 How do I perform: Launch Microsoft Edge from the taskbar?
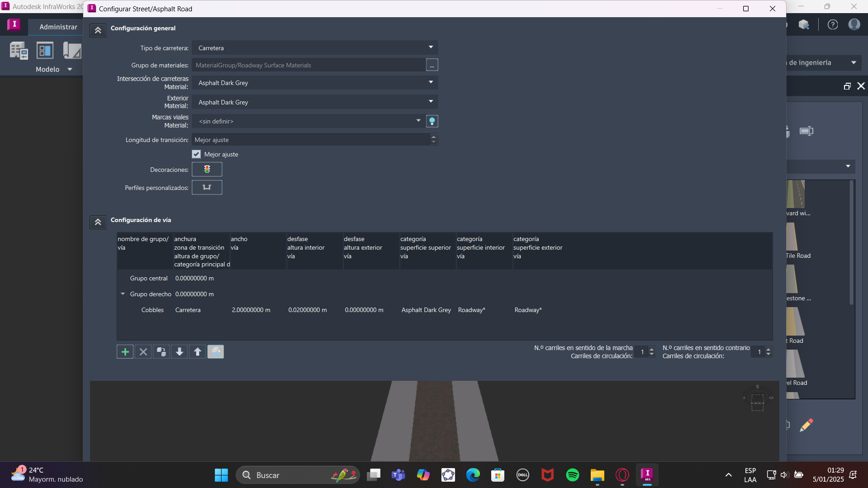coord(473,475)
